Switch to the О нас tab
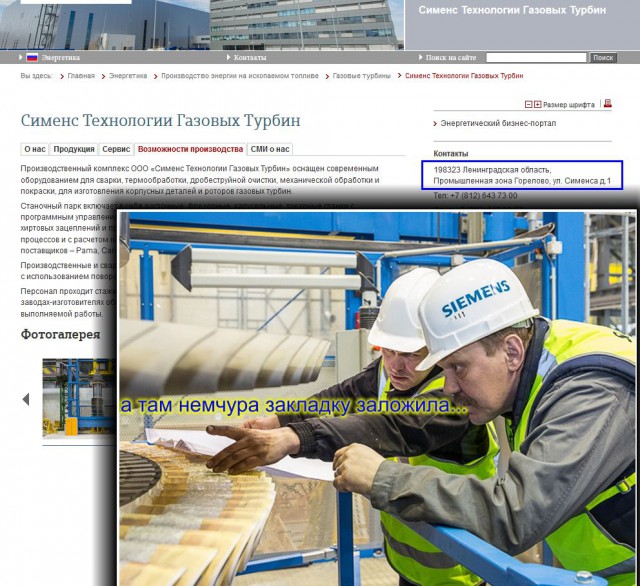 click(x=35, y=149)
